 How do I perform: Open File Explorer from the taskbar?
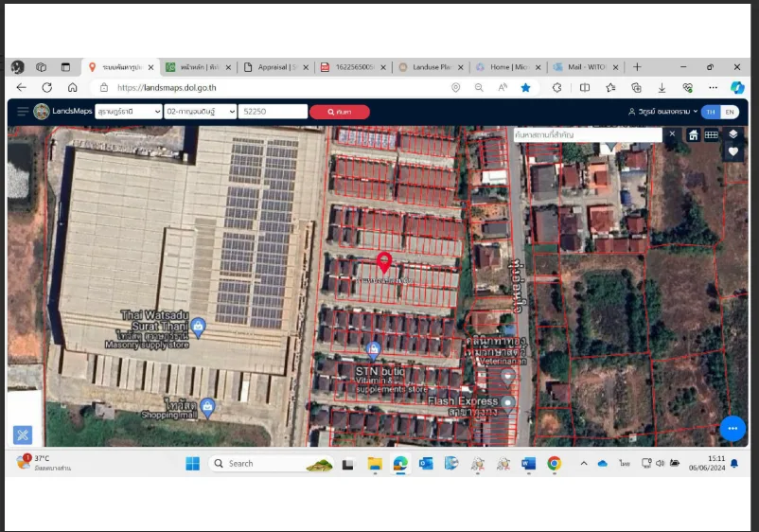click(375, 464)
